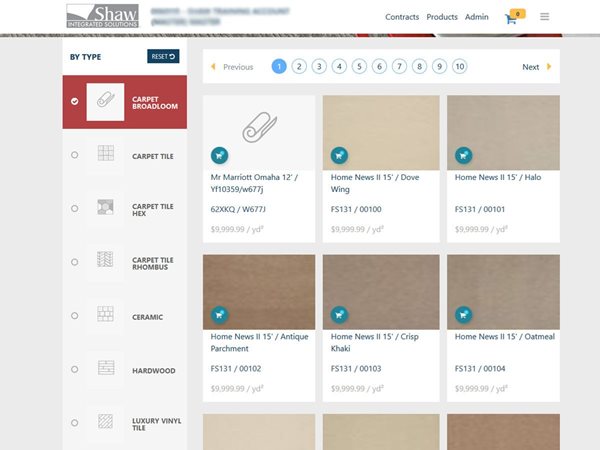Toggle the Carpet Broadloom checked filter
Viewport: 600px width, 450px height.
(x=75, y=101)
